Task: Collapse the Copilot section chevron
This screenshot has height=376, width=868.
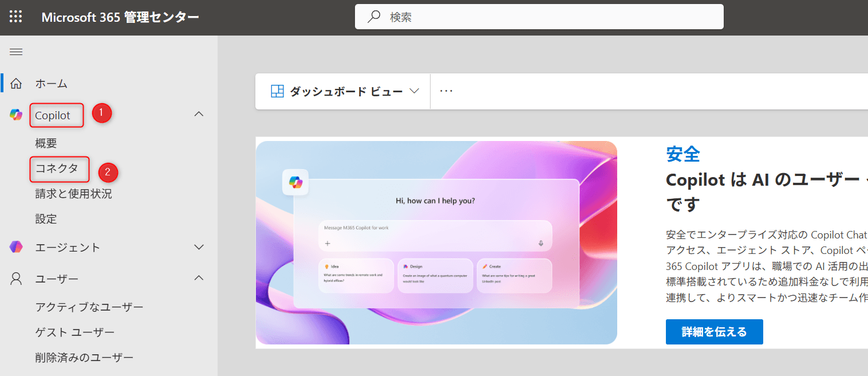Action: pos(199,114)
